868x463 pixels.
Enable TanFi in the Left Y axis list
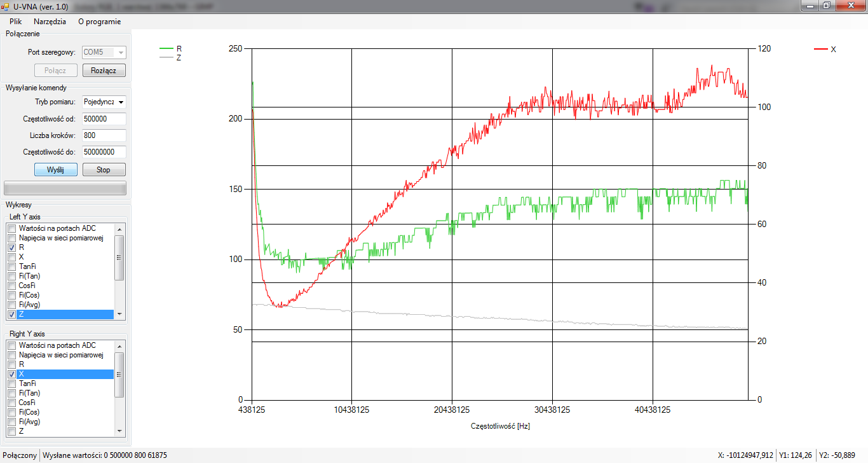point(11,266)
